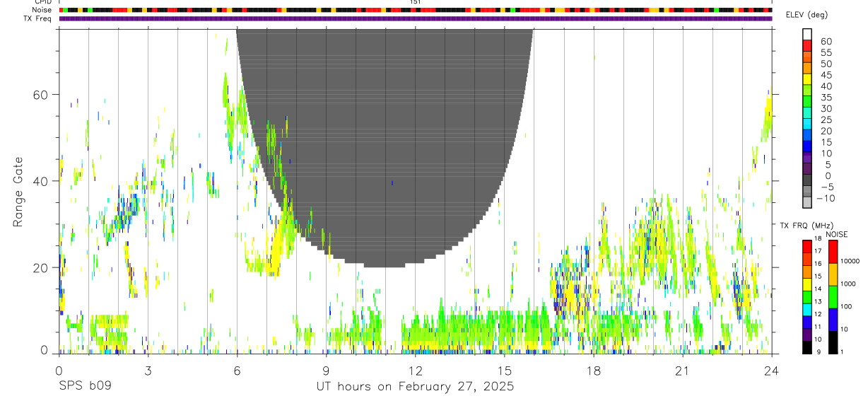The width and height of the screenshot is (868, 401).
Task: Click the white top swatch in ELEV legend
Action: pyautogui.click(x=807, y=34)
